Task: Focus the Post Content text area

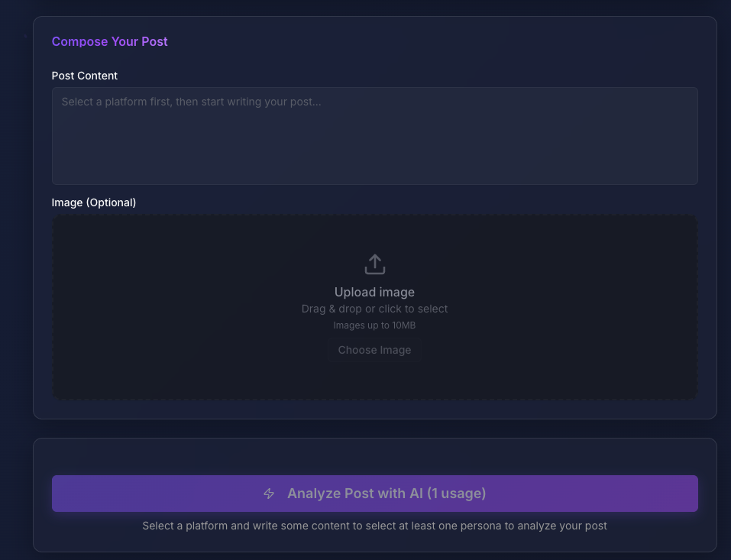Action: click(x=374, y=136)
